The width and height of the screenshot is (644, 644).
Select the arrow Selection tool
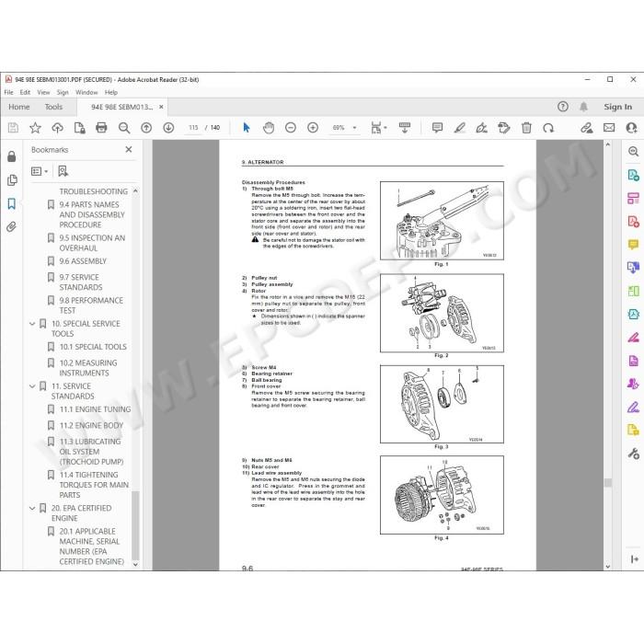[x=247, y=128]
